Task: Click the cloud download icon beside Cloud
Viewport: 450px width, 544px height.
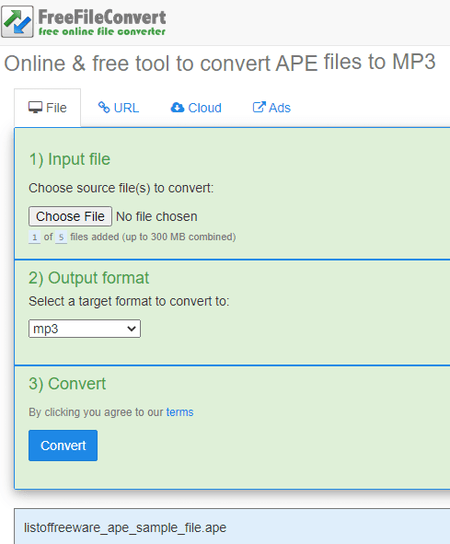Action: click(x=177, y=108)
